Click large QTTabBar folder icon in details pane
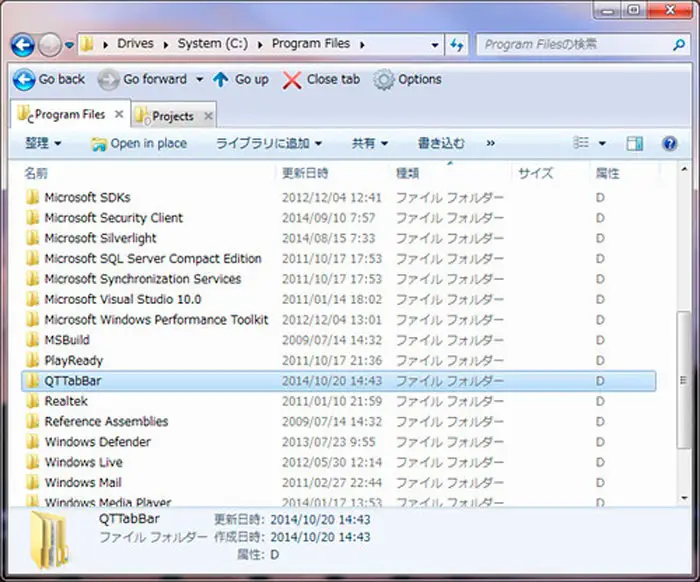 pos(50,540)
